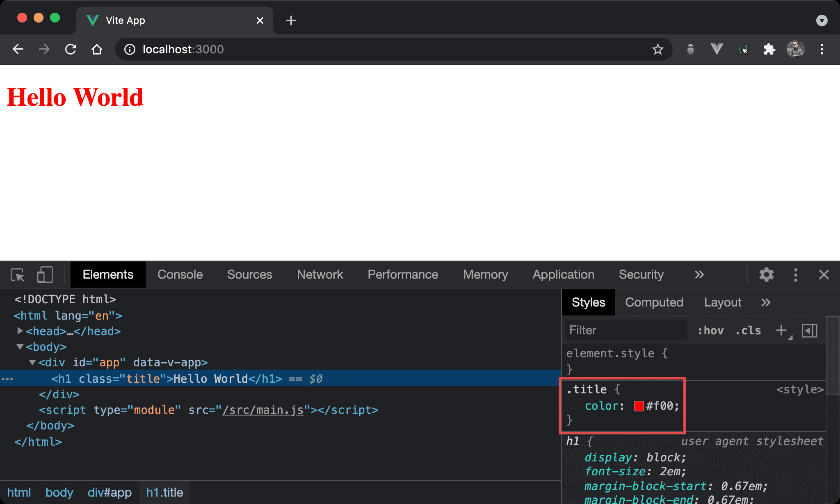
Task: Show more DevTools panels chevron
Action: tap(699, 275)
